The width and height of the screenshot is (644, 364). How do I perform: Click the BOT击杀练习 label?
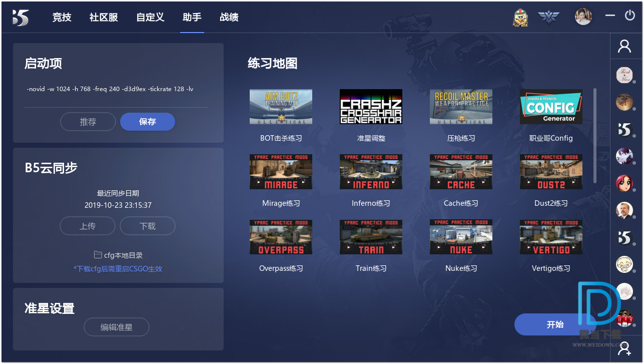pos(281,138)
